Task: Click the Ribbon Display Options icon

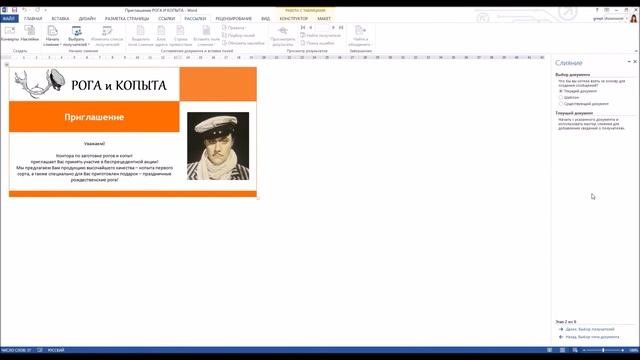Action: click(x=607, y=10)
